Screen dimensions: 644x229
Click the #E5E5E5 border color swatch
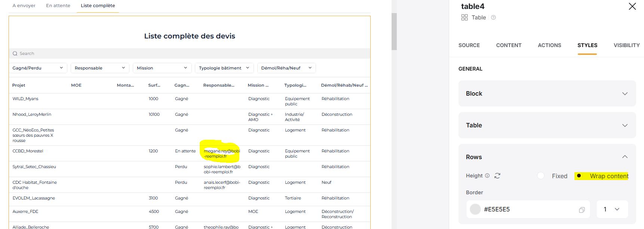click(475, 209)
